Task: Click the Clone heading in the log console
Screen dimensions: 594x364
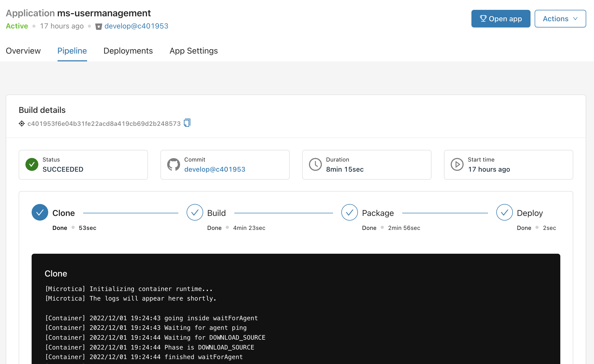Action: pos(56,274)
